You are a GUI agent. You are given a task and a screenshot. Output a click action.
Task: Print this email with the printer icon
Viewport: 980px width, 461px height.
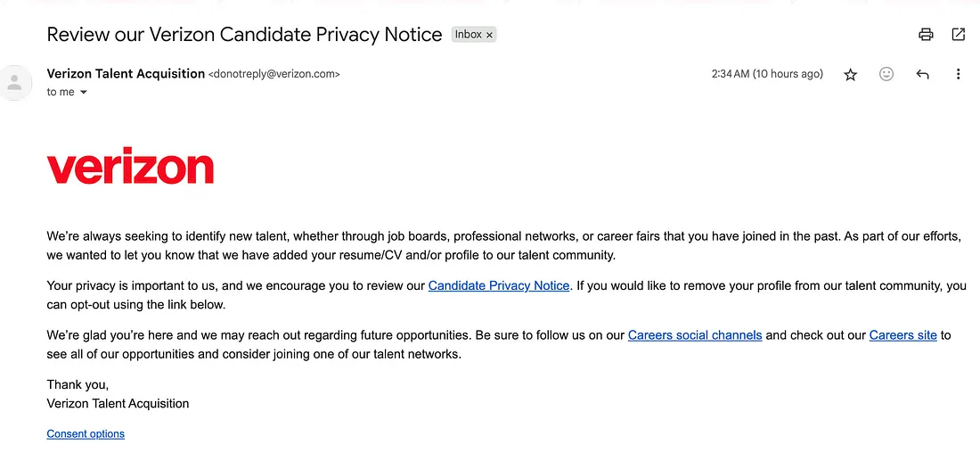926,35
